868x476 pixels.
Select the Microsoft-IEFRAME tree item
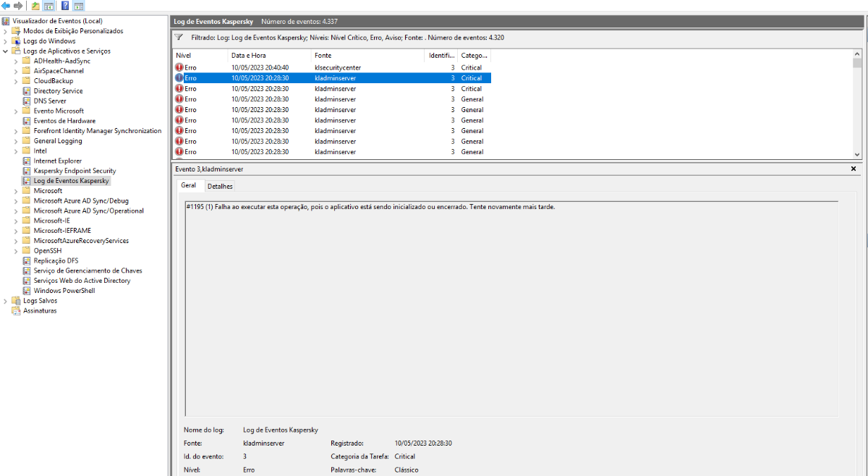[62, 231]
